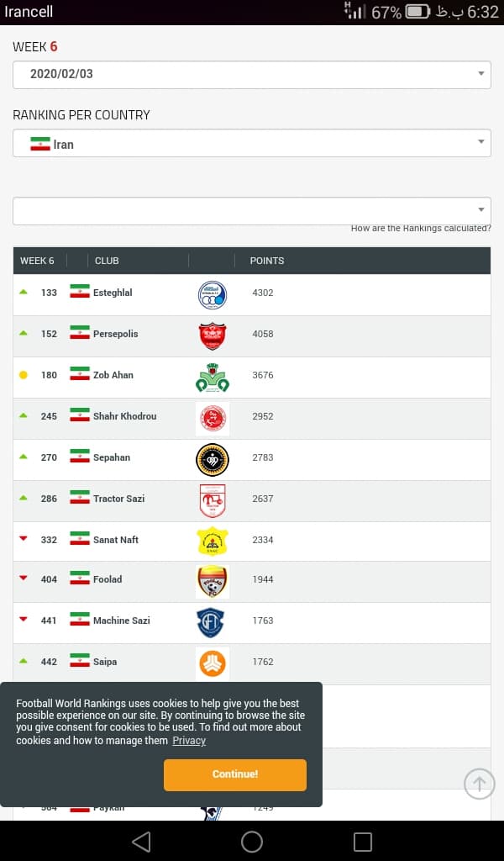Click the Sanat Naft yellow crest

click(213, 541)
